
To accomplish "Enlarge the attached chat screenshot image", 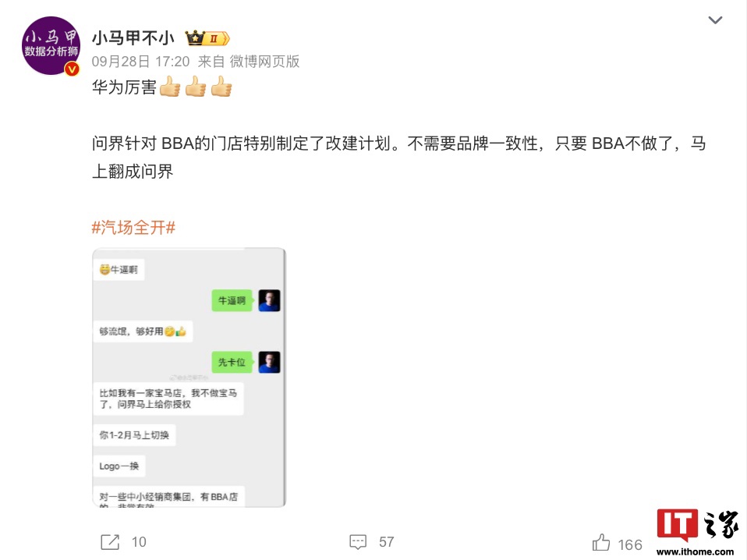I will pos(189,377).
